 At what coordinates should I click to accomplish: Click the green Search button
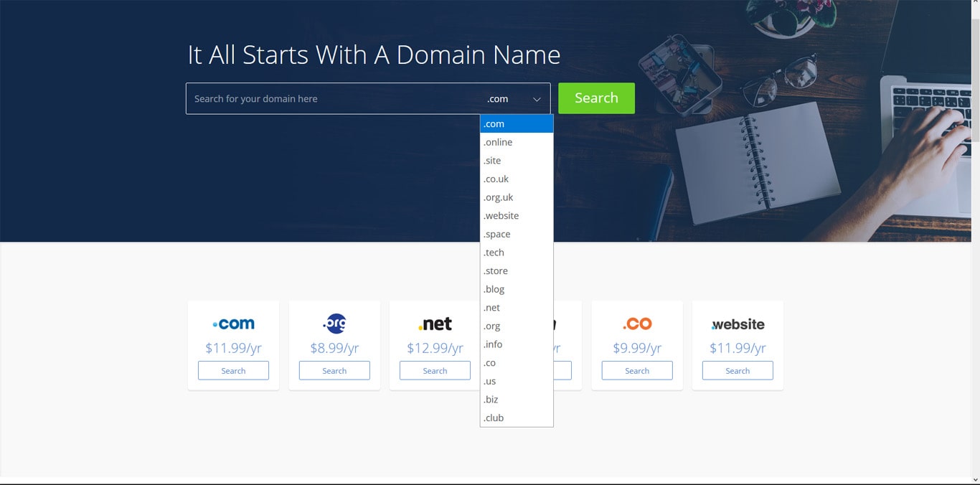pyautogui.click(x=596, y=98)
